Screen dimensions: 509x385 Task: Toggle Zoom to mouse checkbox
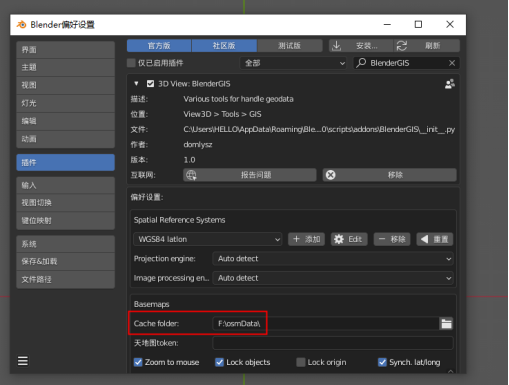(x=138, y=362)
